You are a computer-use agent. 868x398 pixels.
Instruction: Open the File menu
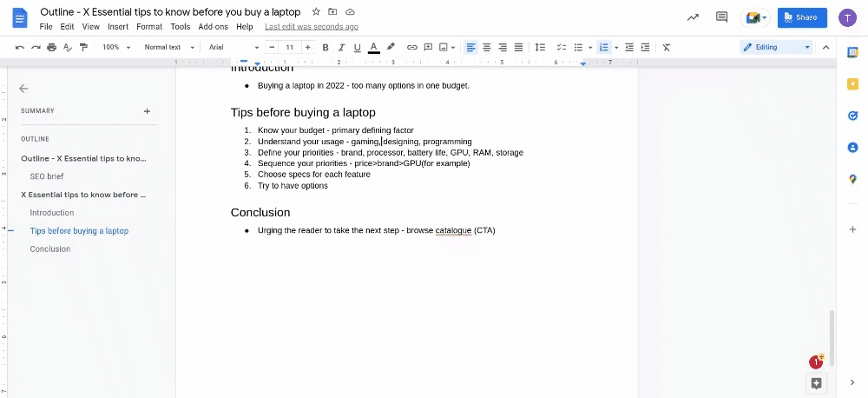click(x=46, y=27)
